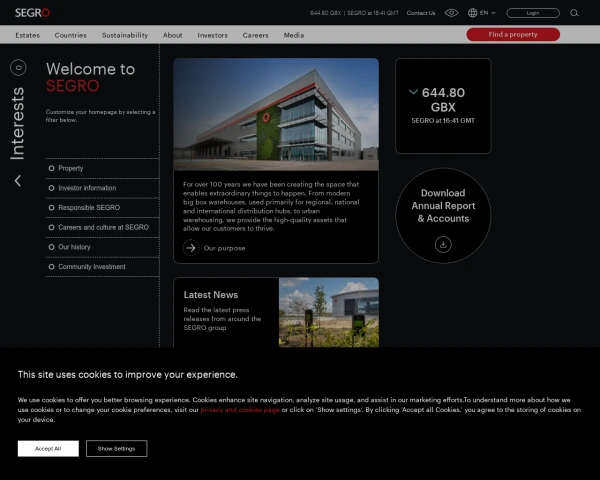Select the Community Investment filter
Viewport: 600px width, 480px height.
click(102, 267)
